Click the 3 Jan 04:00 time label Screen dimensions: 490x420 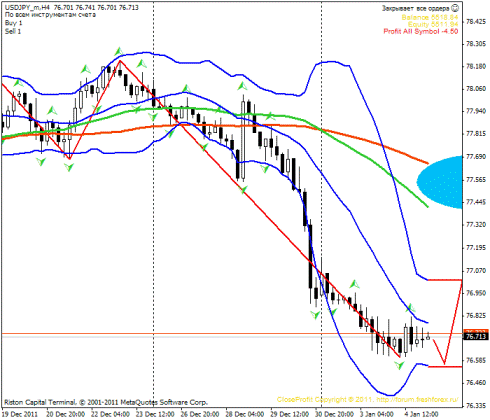(x=377, y=414)
